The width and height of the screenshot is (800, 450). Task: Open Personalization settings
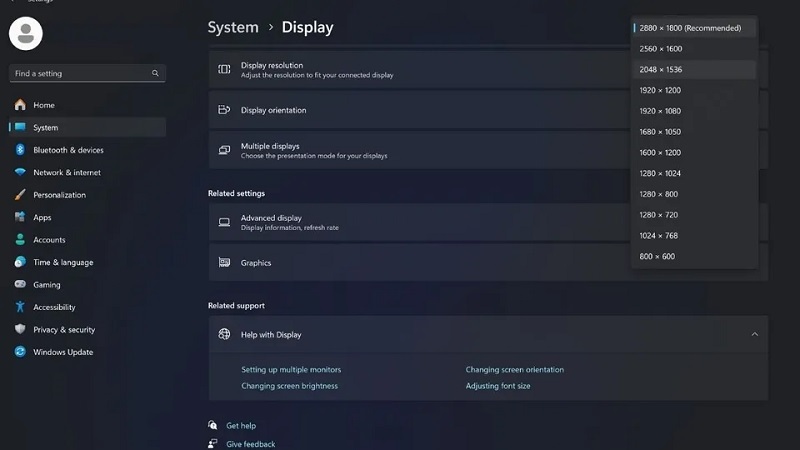coord(87,194)
